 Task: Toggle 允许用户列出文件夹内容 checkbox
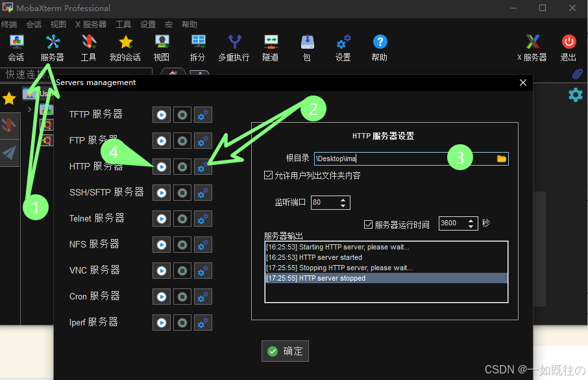[x=268, y=175]
